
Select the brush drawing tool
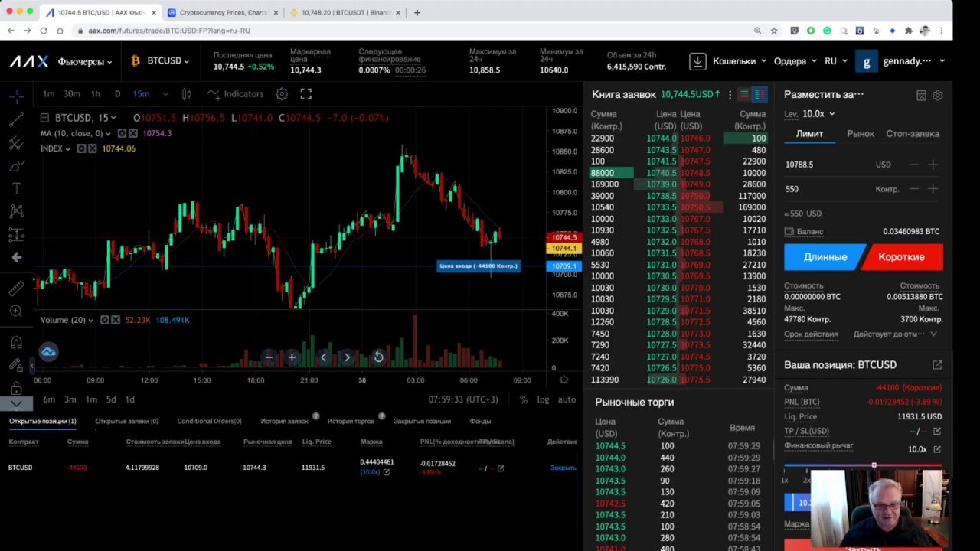coord(16,165)
